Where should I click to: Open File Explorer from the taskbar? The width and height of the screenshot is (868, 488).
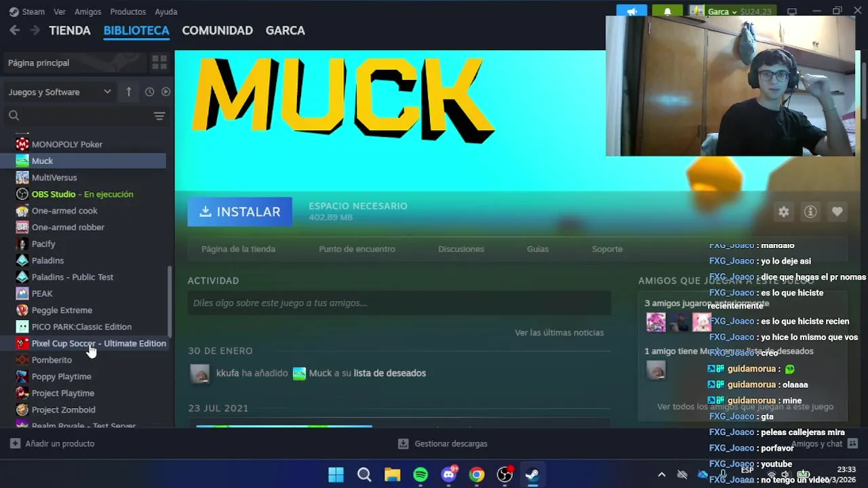click(392, 474)
